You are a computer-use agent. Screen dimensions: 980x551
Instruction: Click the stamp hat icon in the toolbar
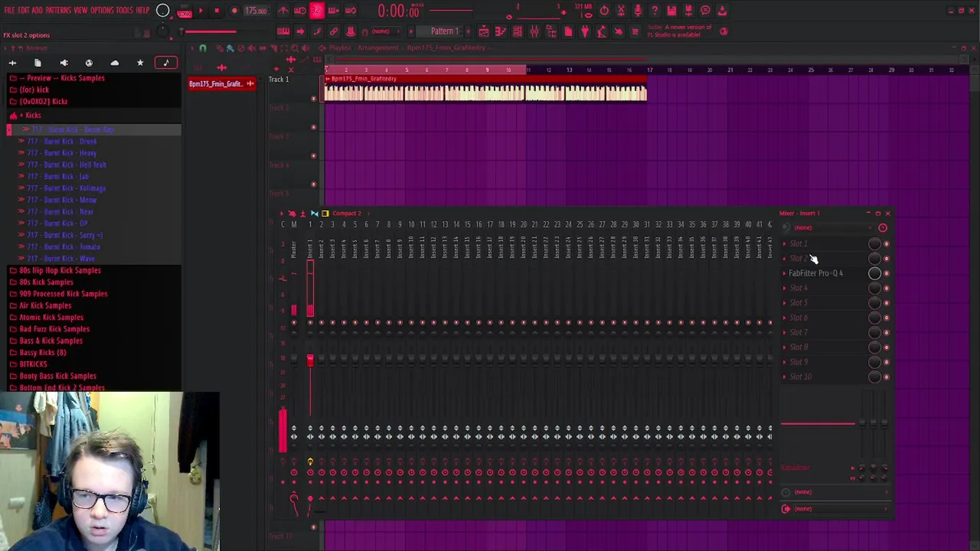point(350,31)
